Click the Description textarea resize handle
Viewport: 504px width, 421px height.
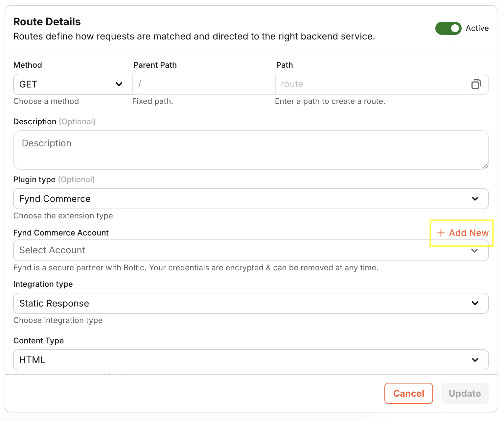click(x=485, y=166)
